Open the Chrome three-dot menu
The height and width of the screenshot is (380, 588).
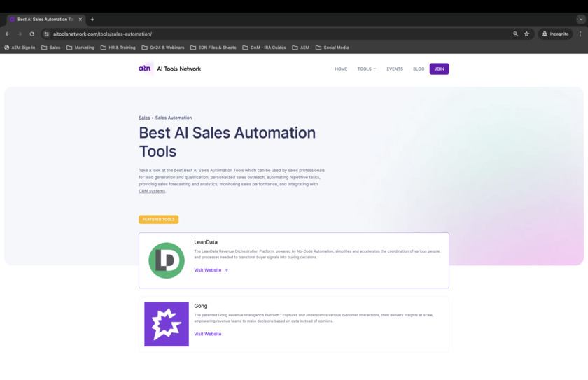click(x=580, y=34)
